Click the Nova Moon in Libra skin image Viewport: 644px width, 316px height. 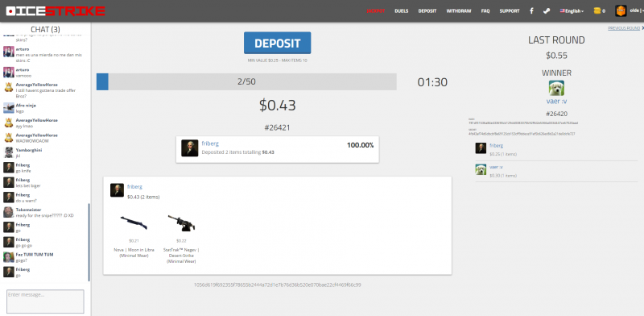(x=134, y=223)
